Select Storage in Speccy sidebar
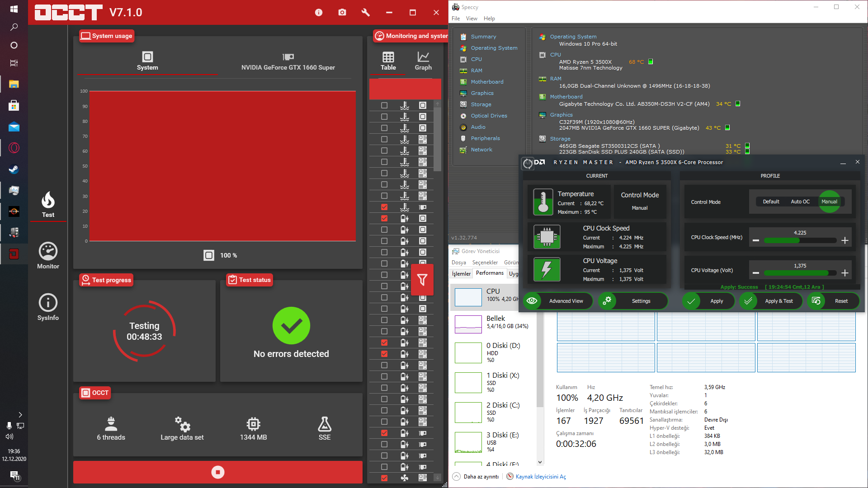The width and height of the screenshot is (868, 488). coord(481,104)
